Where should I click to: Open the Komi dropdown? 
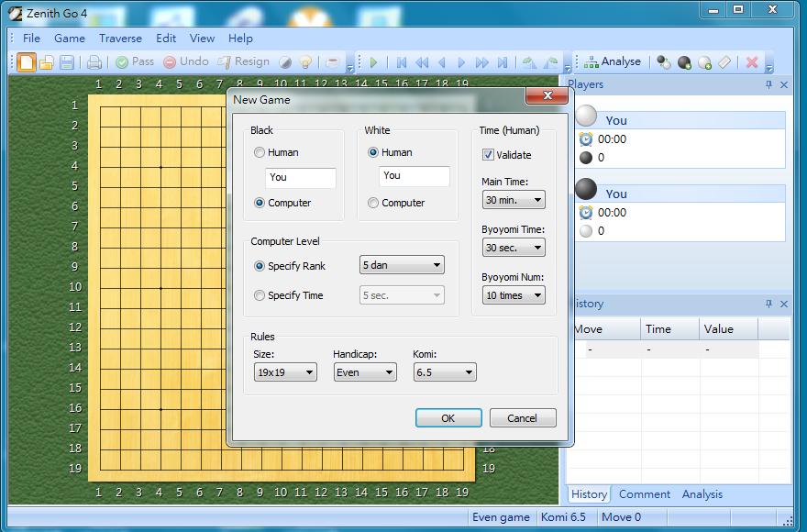tap(445, 372)
